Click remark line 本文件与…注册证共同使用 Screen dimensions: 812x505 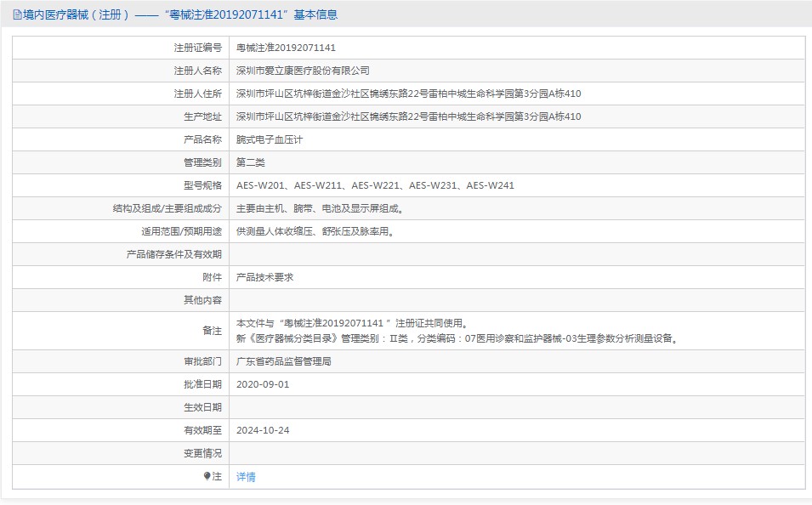pos(353,323)
